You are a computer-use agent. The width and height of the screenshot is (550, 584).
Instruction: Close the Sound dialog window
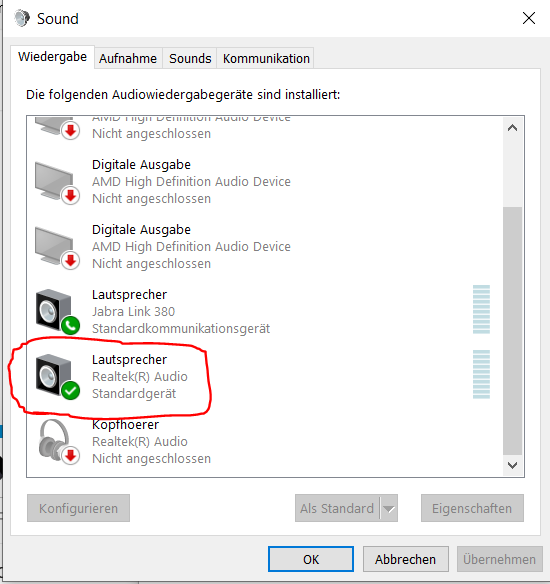click(x=528, y=18)
